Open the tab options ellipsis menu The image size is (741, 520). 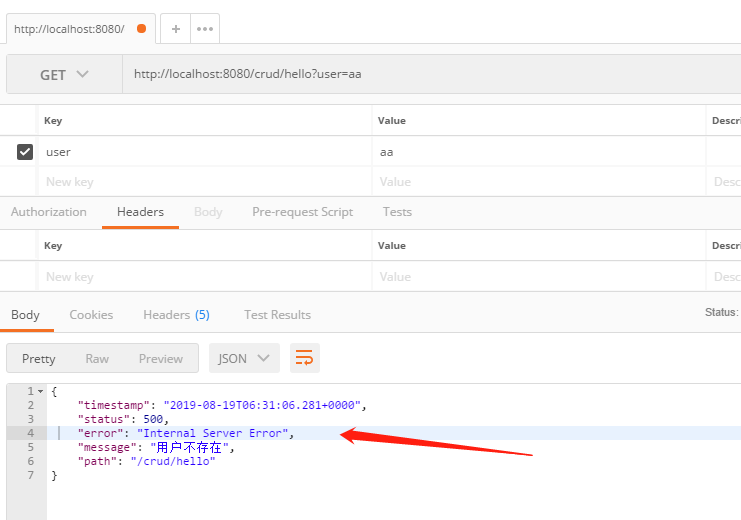pyautogui.click(x=205, y=29)
